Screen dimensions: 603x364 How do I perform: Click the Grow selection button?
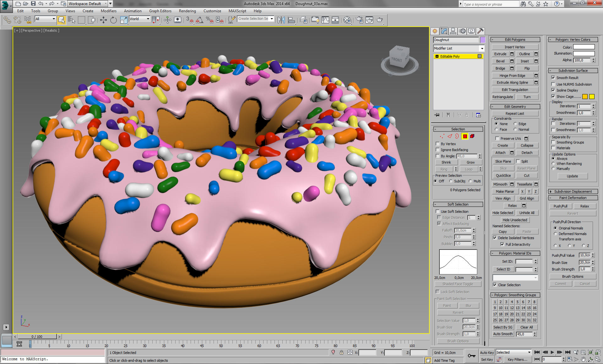[470, 162]
